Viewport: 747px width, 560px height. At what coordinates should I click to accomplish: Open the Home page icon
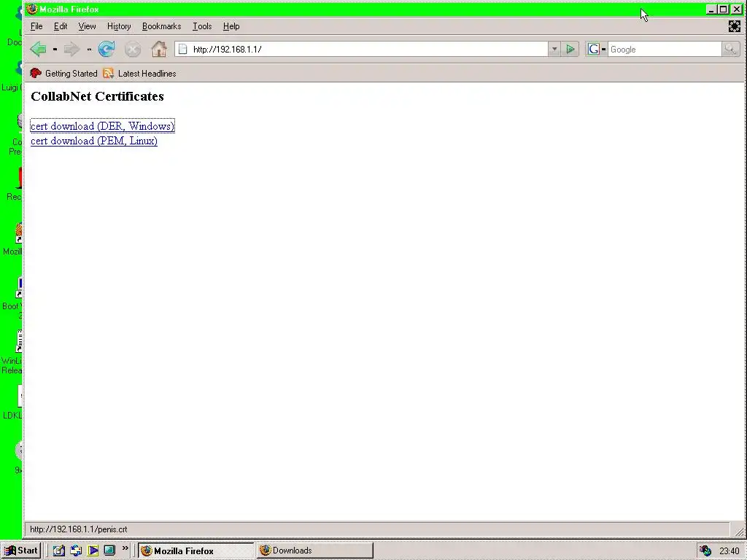click(x=159, y=49)
